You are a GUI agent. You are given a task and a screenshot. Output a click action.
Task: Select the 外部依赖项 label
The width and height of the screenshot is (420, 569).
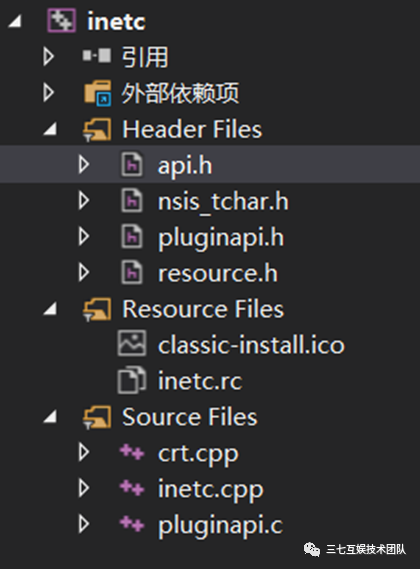pos(180,93)
